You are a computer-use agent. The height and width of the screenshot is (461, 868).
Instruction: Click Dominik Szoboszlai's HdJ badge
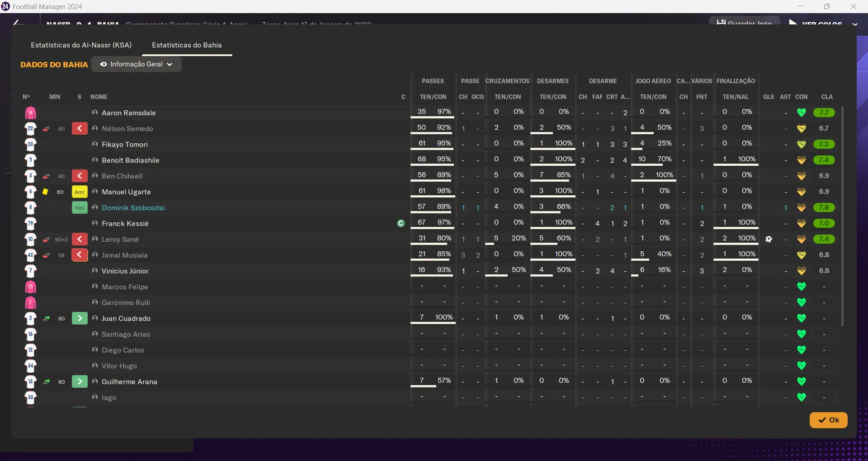tap(80, 207)
